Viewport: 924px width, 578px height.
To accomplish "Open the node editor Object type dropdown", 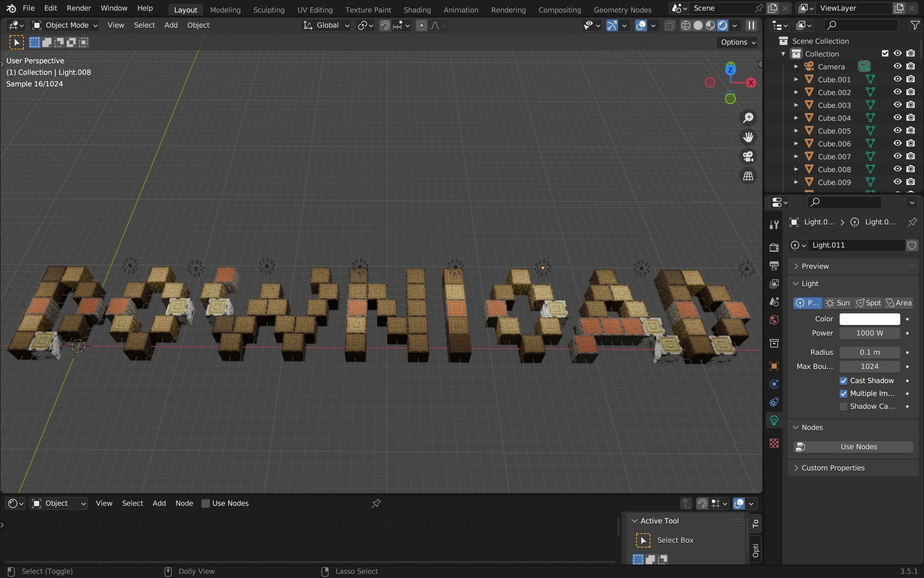I will pyautogui.click(x=58, y=504).
